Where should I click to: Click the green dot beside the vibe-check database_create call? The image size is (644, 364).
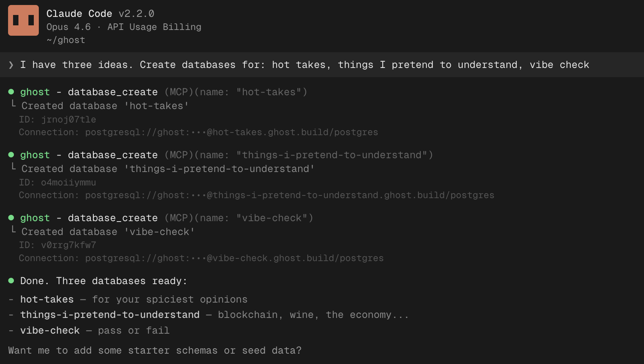pyautogui.click(x=11, y=218)
